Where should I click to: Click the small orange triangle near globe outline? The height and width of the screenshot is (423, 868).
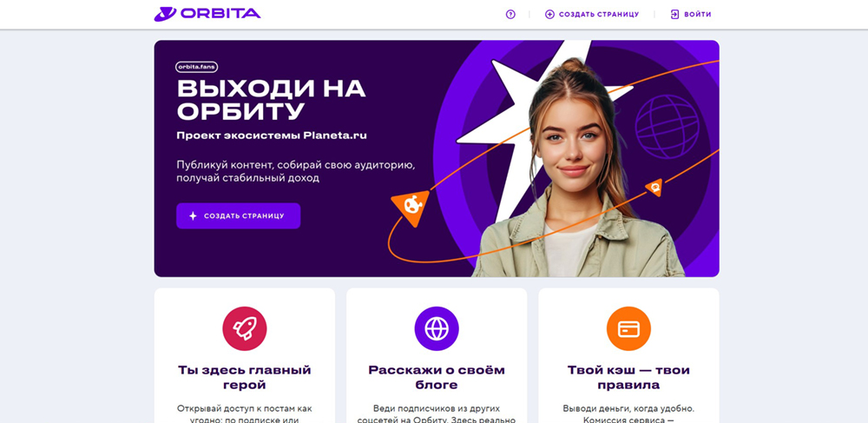tap(654, 187)
